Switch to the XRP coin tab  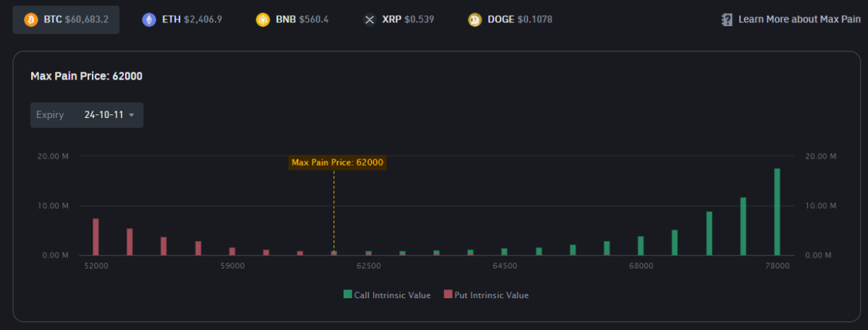399,20
